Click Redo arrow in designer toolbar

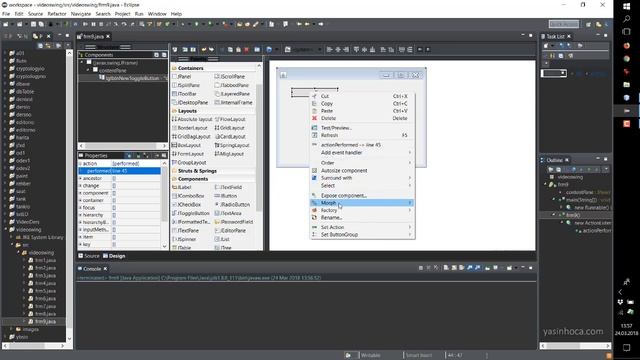(x=211, y=50)
